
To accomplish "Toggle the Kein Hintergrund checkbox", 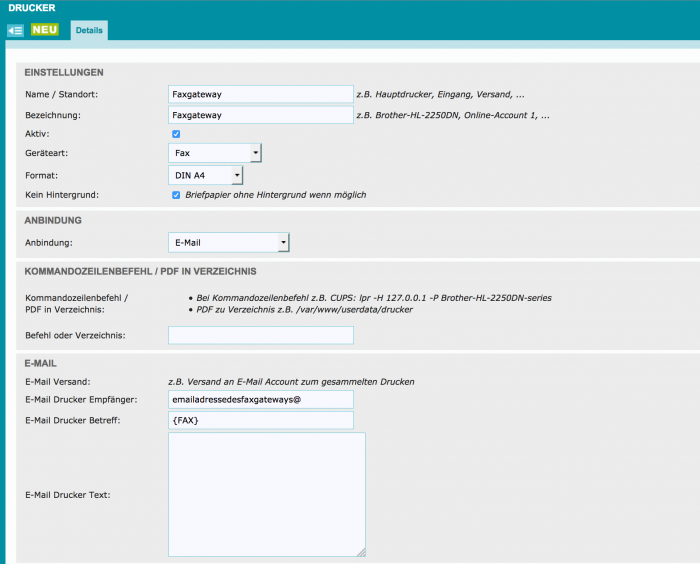I will [176, 195].
